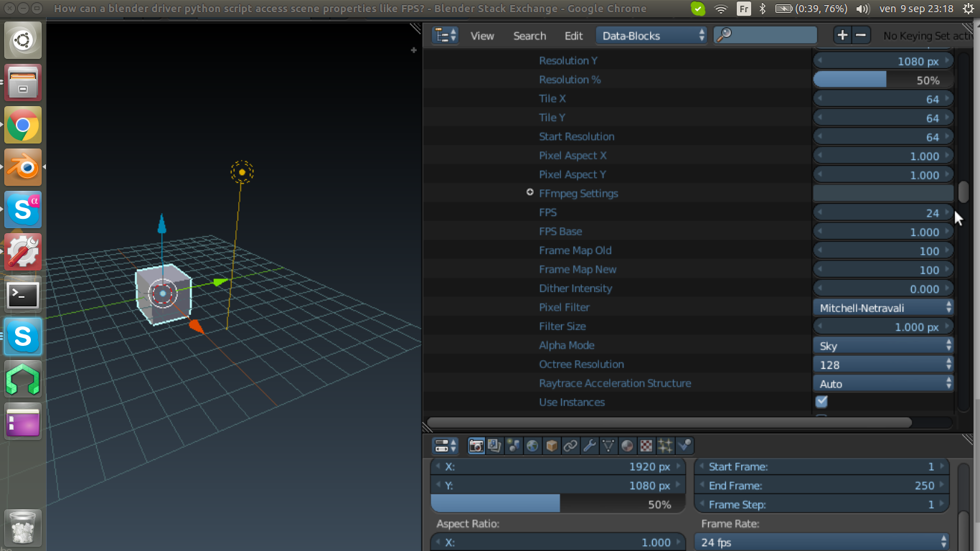980x551 pixels.
Task: Open the Alpha Mode Sky dropdown
Action: (883, 346)
